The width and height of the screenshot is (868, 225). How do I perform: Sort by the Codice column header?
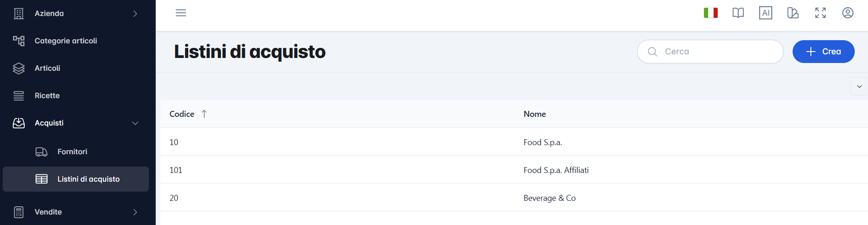[182, 114]
